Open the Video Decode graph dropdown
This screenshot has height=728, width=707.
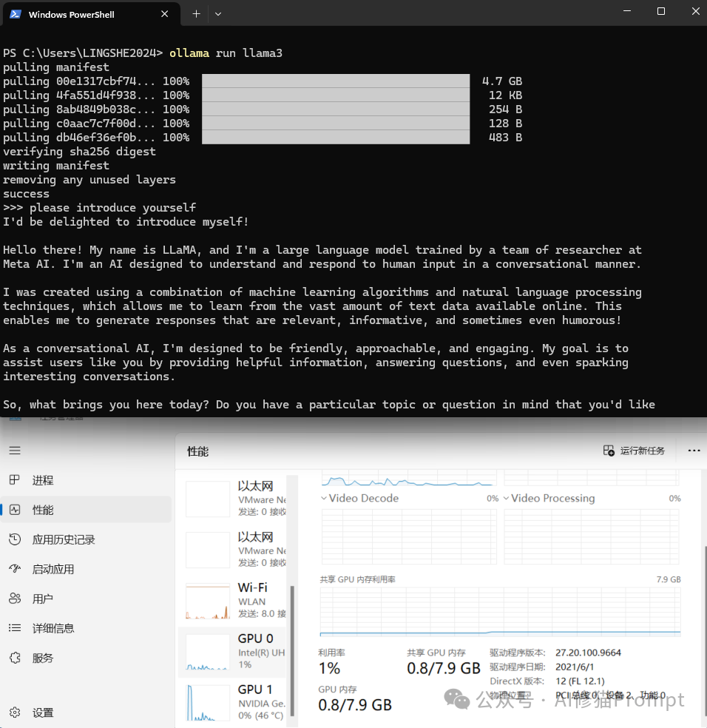click(x=324, y=498)
